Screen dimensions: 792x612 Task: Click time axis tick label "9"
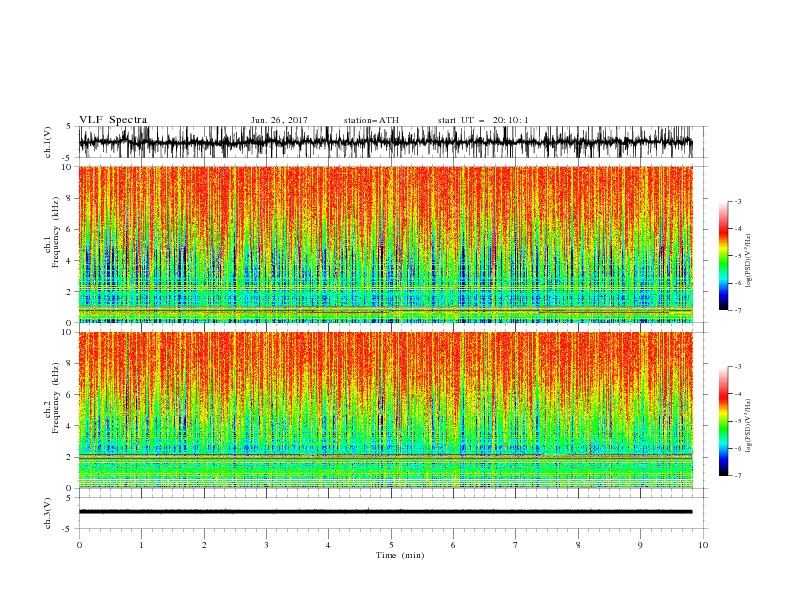640,545
